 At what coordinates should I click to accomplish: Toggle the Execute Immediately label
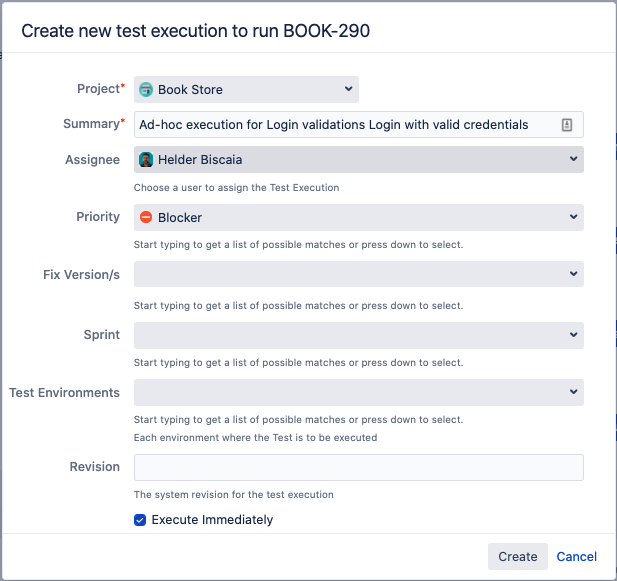[x=212, y=520]
